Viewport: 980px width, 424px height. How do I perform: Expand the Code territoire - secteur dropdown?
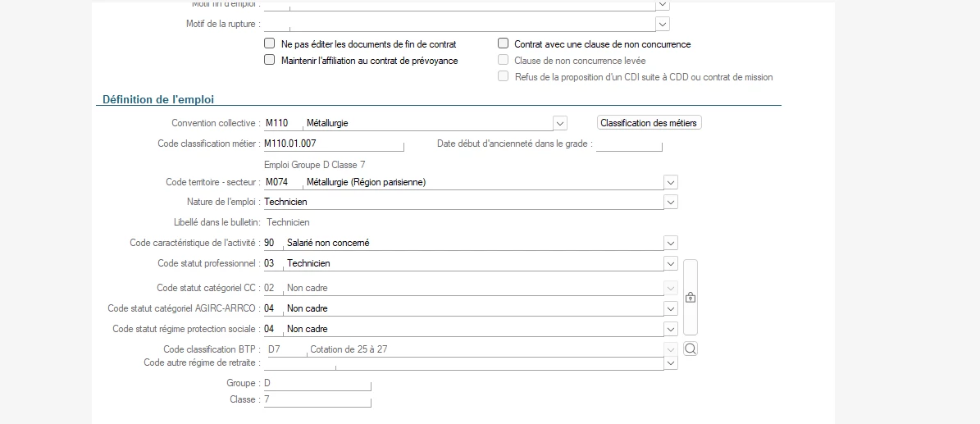pos(671,182)
